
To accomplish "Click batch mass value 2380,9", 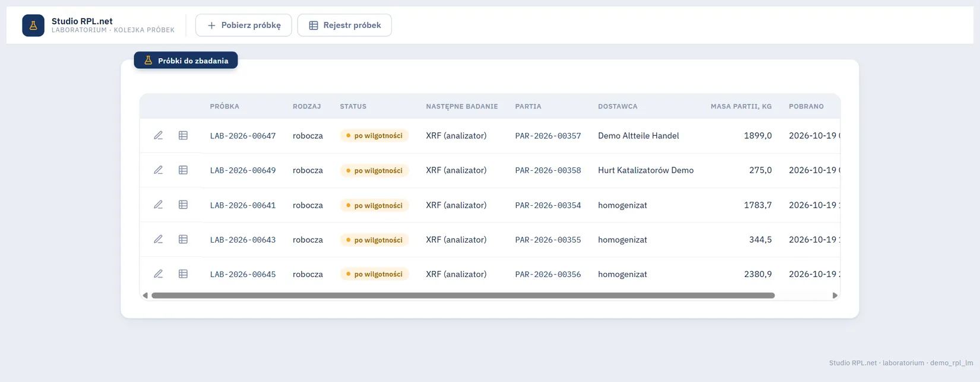I will pos(758,274).
